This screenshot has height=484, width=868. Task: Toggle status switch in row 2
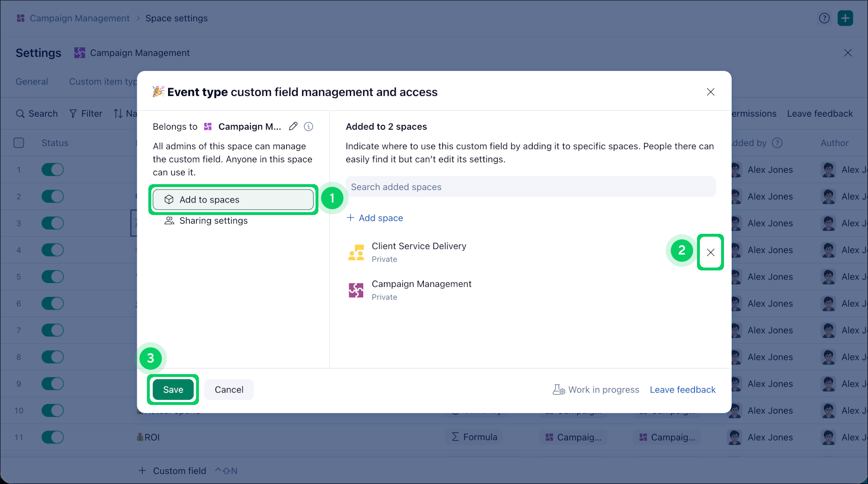click(x=53, y=197)
